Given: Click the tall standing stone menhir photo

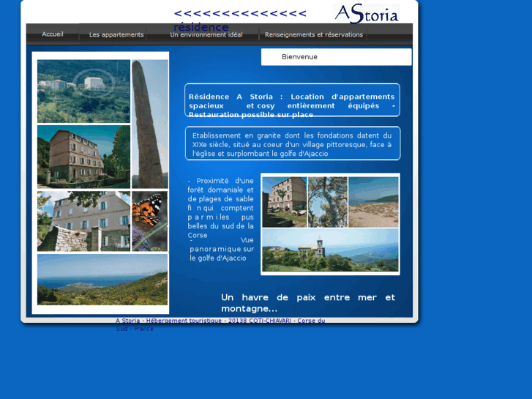Looking at the screenshot, I should coord(149,124).
